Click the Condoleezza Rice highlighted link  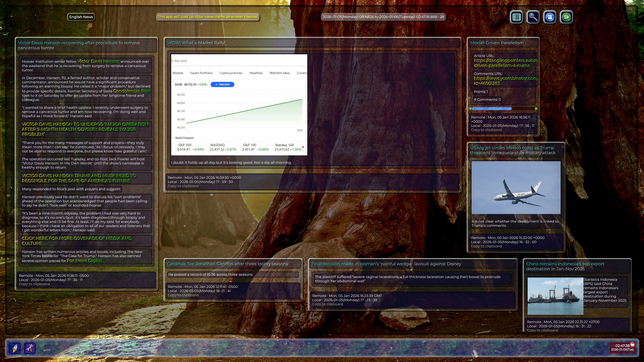131,91
